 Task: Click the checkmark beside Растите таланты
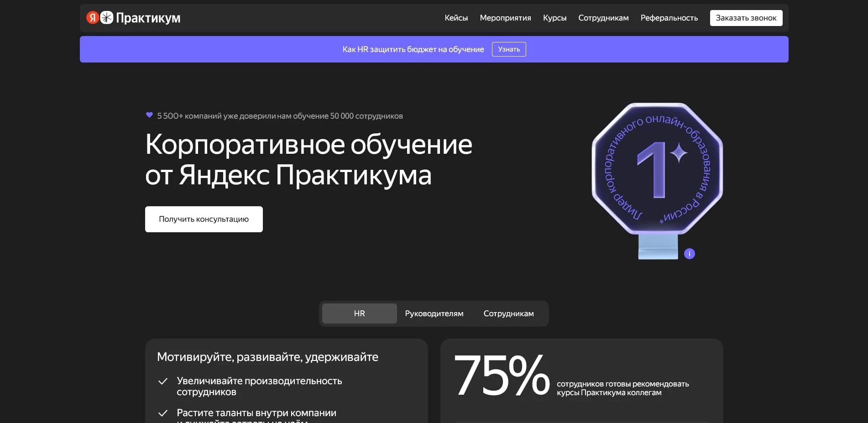163,413
